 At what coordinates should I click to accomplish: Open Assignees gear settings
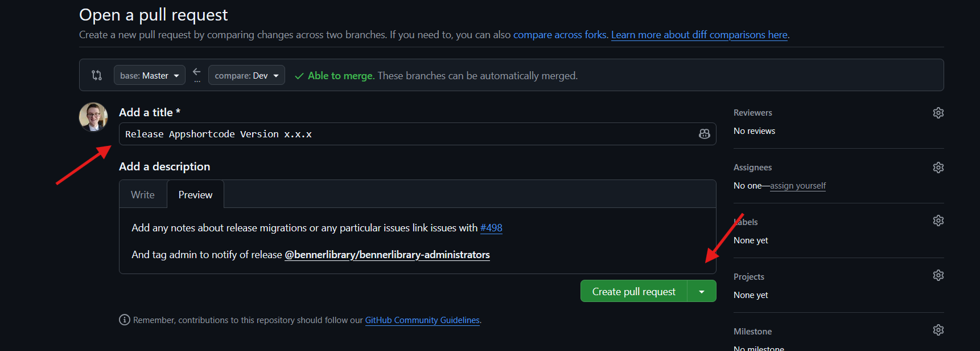pos(938,168)
